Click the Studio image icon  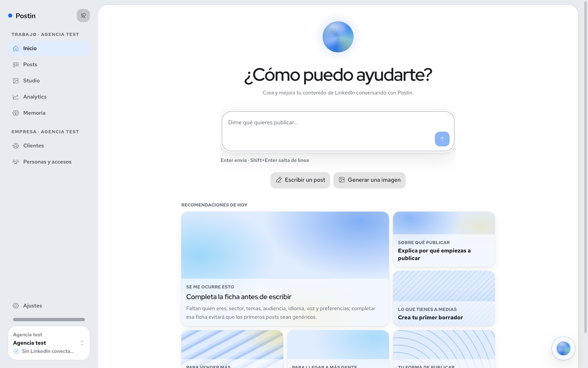(x=16, y=81)
